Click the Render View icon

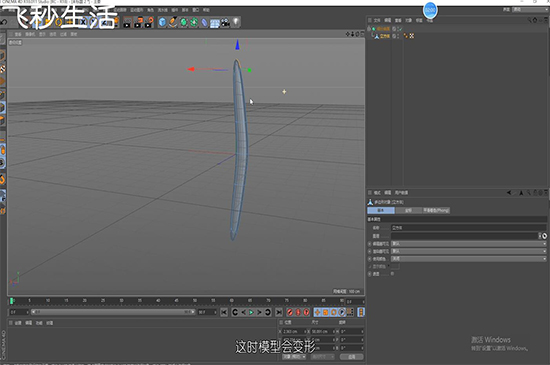[x=128, y=22]
